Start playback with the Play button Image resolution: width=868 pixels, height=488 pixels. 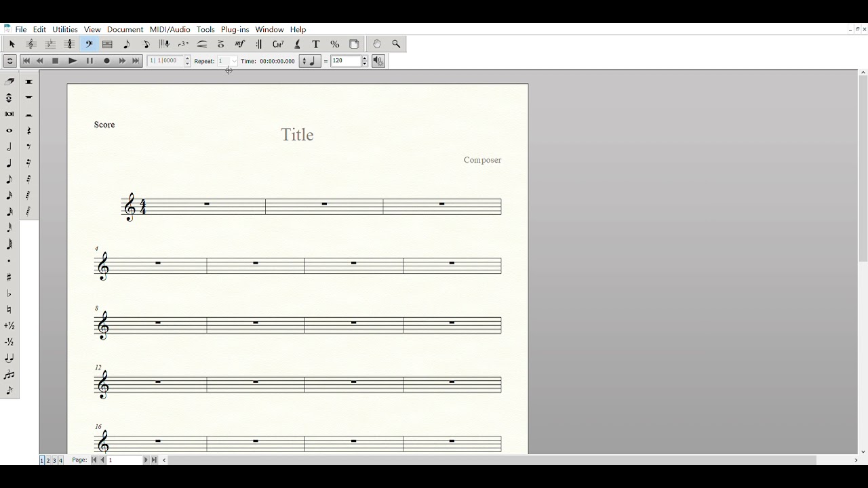click(73, 61)
